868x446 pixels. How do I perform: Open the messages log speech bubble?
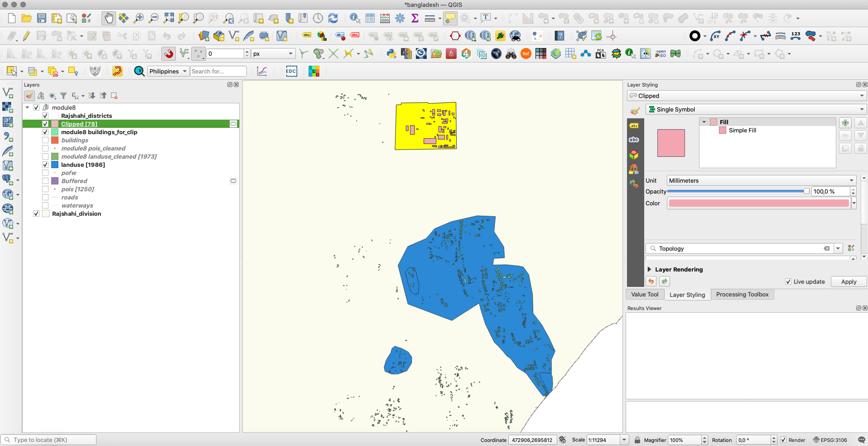pyautogui.click(x=861, y=440)
